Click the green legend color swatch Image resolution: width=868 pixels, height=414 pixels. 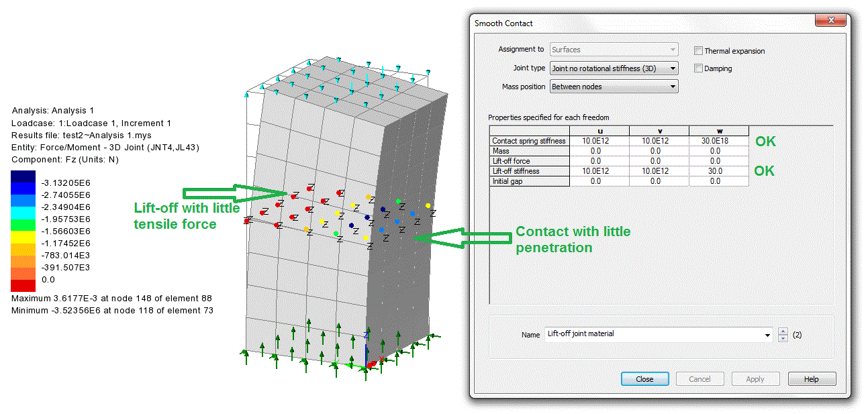(x=23, y=225)
